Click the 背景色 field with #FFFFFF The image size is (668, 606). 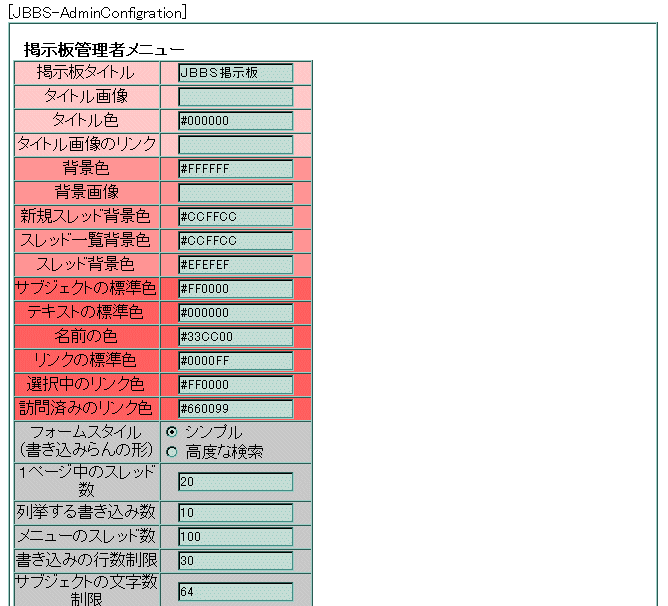tap(235, 169)
